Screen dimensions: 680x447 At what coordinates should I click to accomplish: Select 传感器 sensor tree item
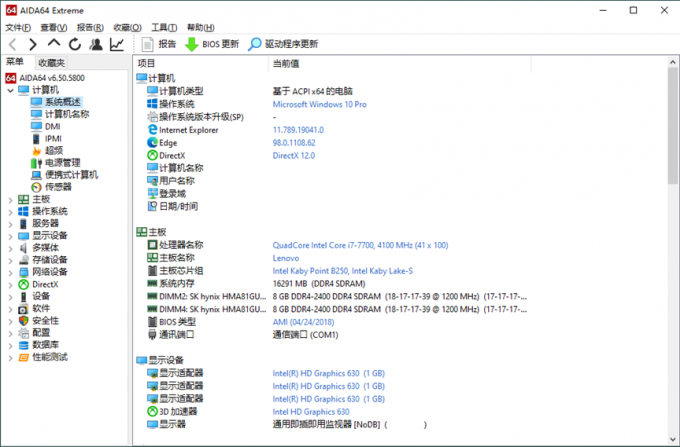(58, 187)
